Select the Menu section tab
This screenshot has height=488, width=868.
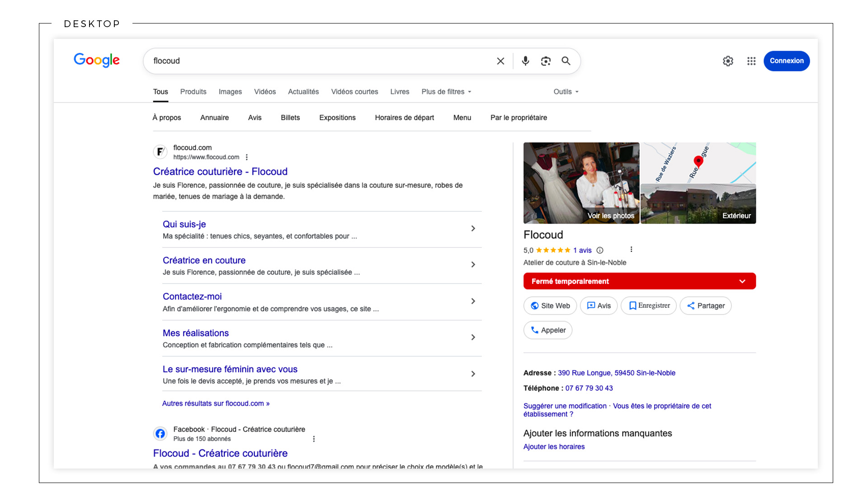[462, 117]
